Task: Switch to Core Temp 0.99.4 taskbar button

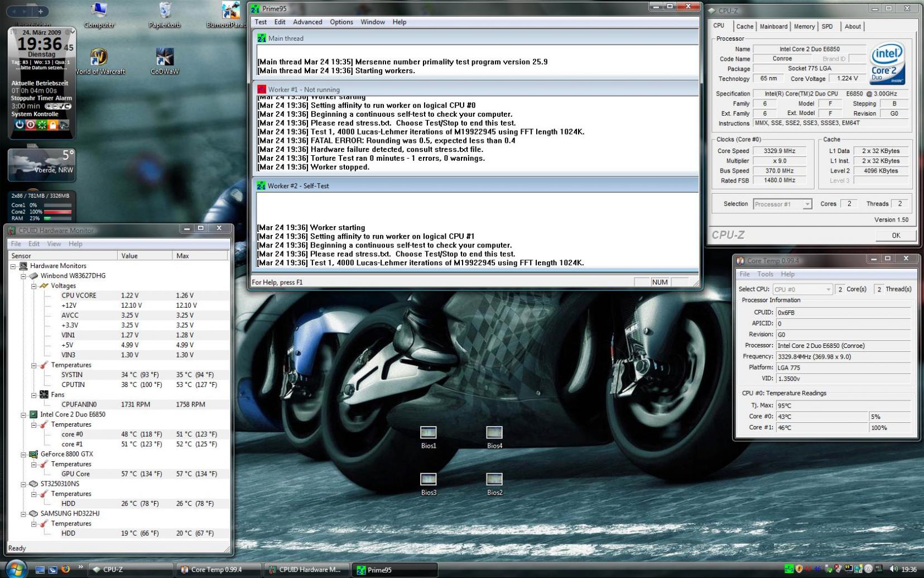Action: [x=218, y=570]
